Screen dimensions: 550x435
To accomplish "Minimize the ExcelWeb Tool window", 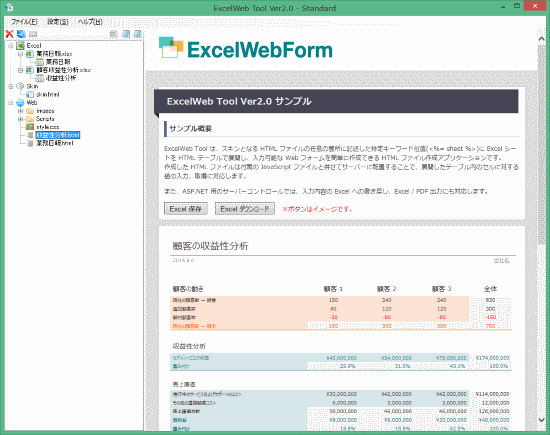I will pyautogui.click(x=503, y=6).
